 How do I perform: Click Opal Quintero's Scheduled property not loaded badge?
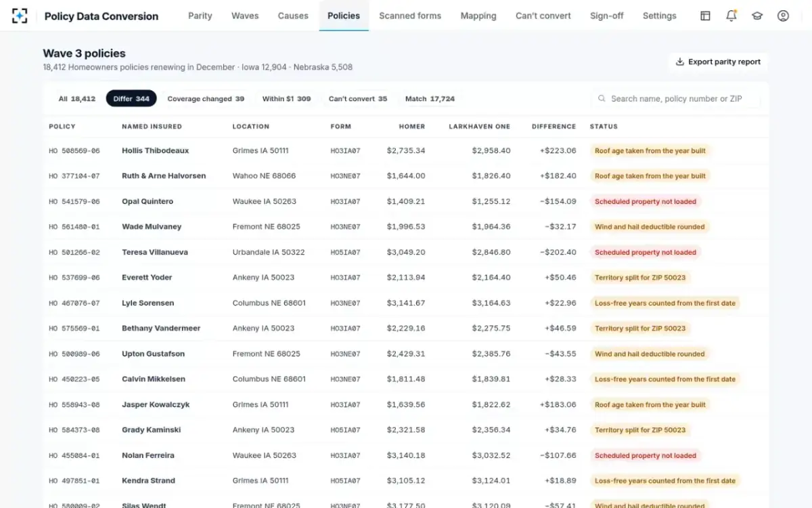[x=646, y=202]
